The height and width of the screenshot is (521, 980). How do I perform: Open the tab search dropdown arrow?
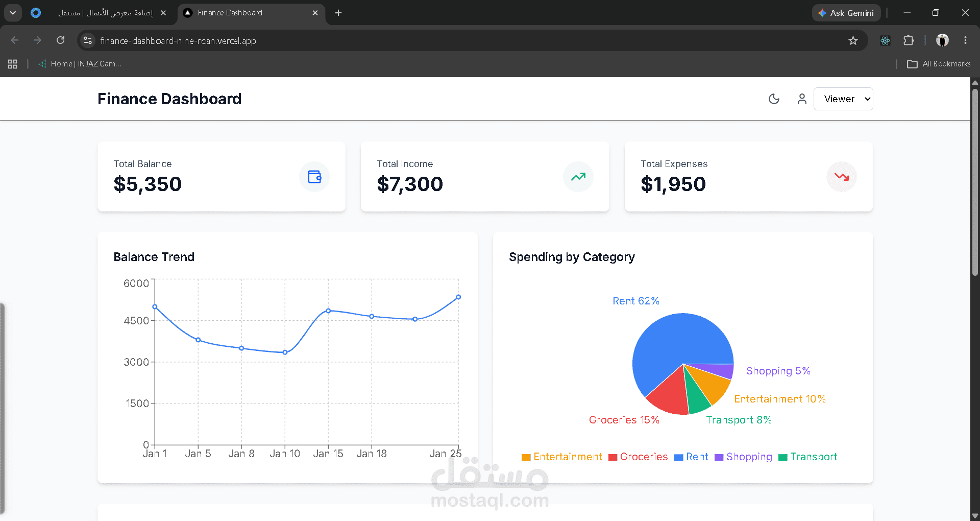click(13, 13)
